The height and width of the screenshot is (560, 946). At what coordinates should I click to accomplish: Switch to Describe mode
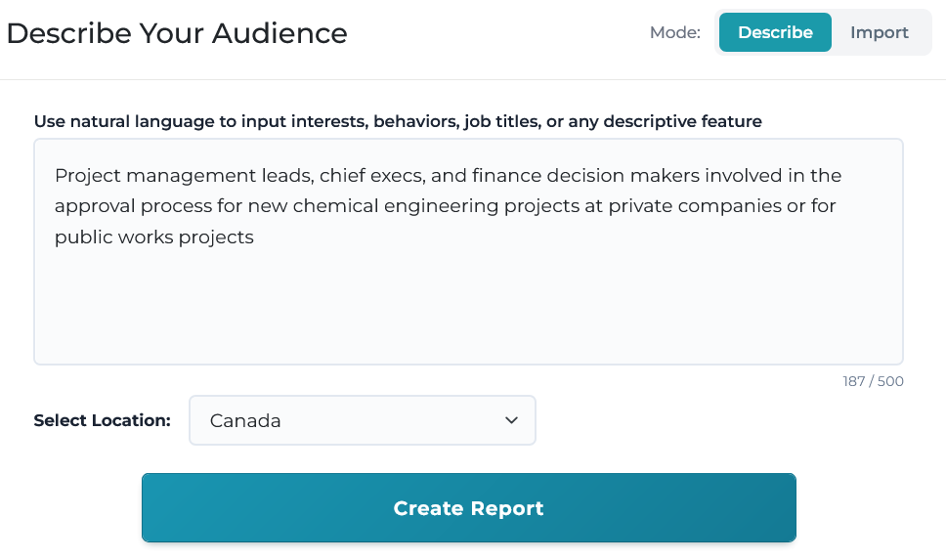click(x=775, y=32)
